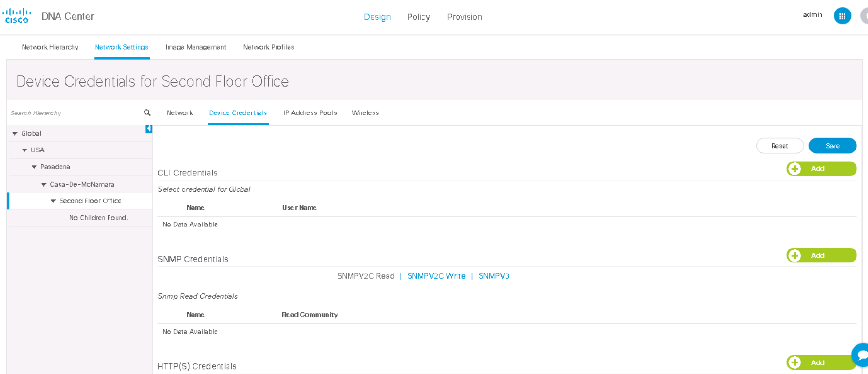868x374 pixels.
Task: Switch to SNMPV3 credentials
Action: [494, 276]
